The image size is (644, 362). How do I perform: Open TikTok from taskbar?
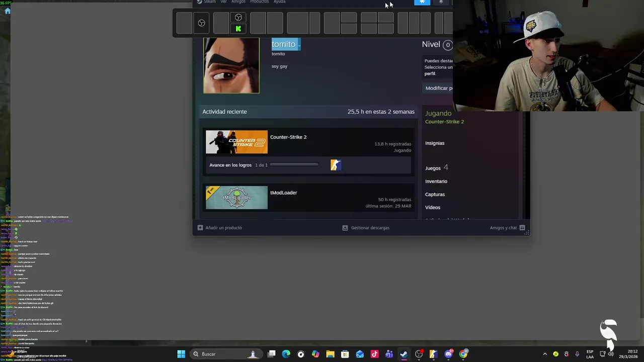[374, 354]
